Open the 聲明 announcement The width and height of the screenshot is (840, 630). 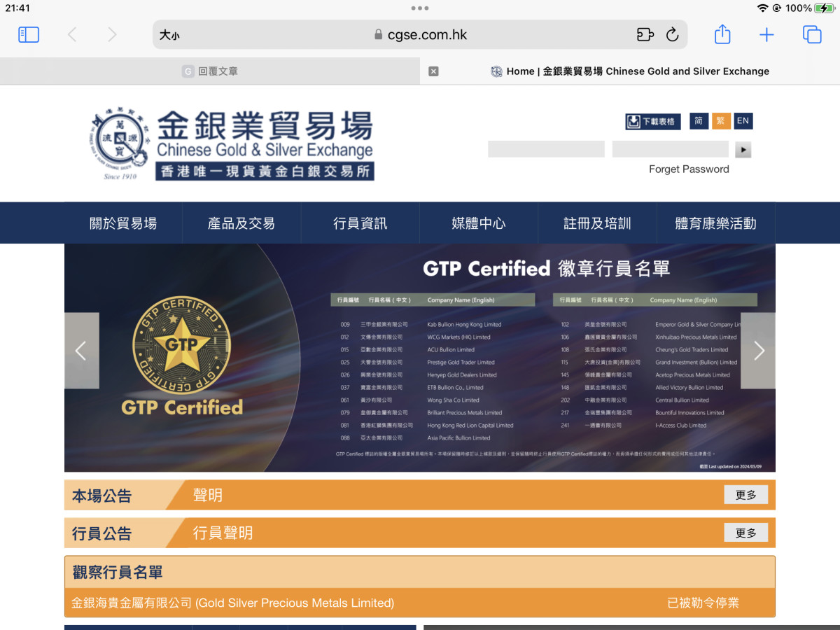208,496
